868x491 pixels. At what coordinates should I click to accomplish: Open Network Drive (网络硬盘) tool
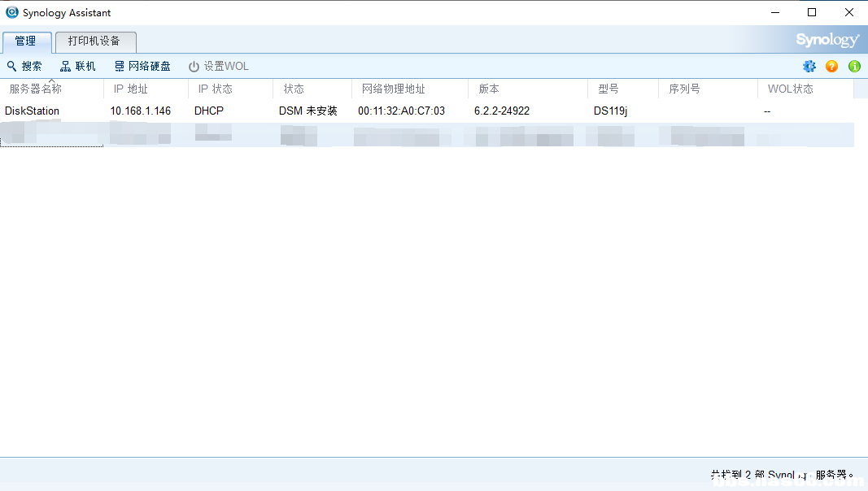click(x=120, y=67)
